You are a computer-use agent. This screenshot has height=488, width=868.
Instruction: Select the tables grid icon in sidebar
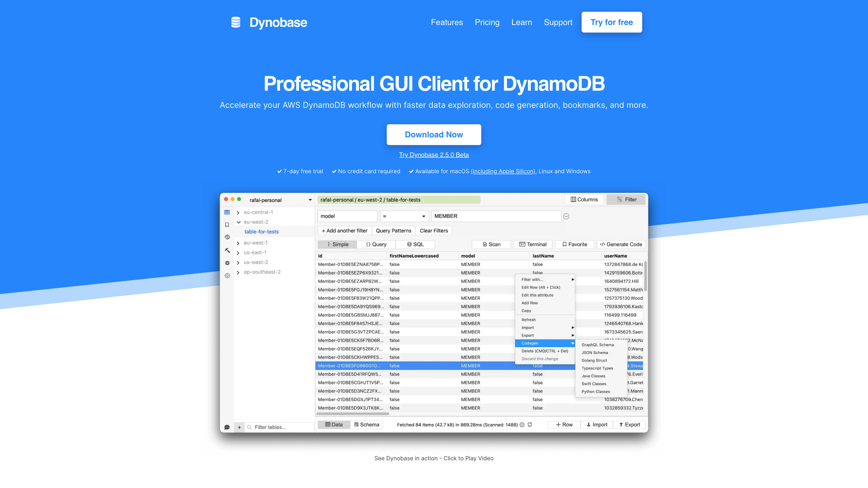click(x=227, y=212)
